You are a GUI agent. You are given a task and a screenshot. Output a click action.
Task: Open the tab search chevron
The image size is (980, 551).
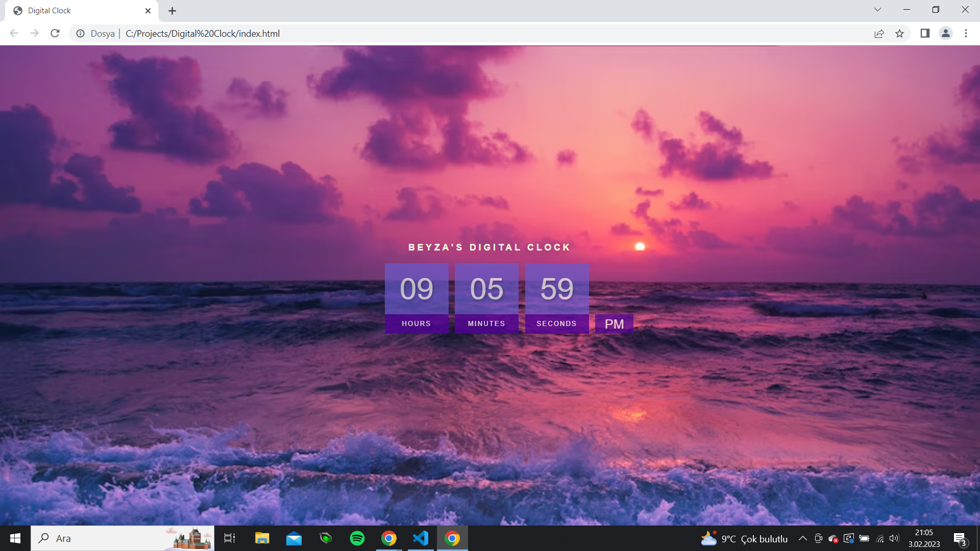[x=877, y=10]
